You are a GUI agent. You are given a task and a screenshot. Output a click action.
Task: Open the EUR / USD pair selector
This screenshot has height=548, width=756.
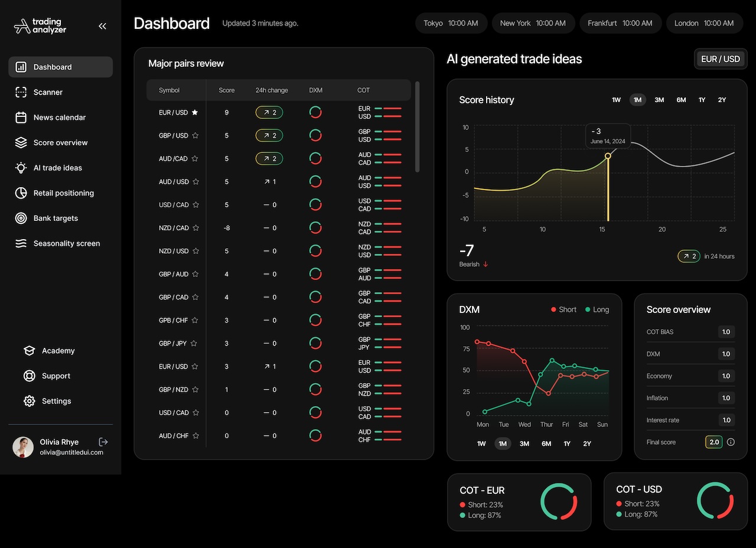[x=721, y=58]
